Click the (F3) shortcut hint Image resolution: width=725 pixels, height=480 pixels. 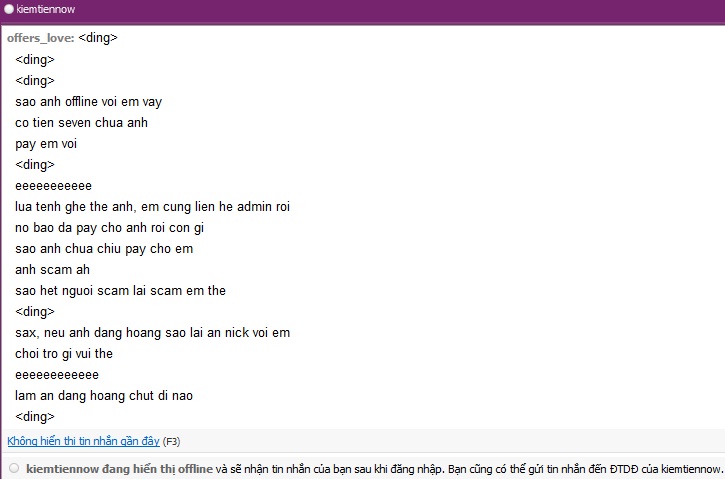[x=172, y=441]
